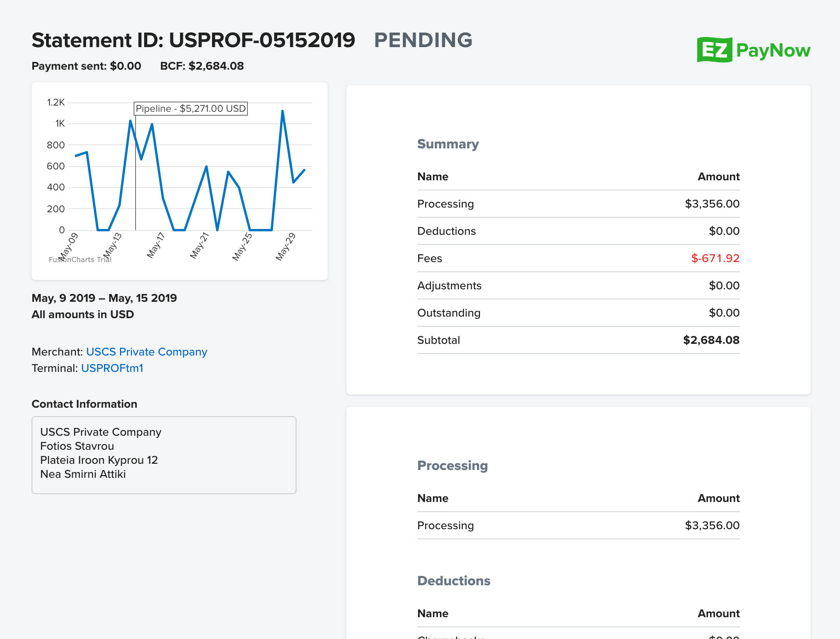The height and width of the screenshot is (639, 840).
Task: Click the Nea Smirni Attiki address line
Action: (83, 474)
